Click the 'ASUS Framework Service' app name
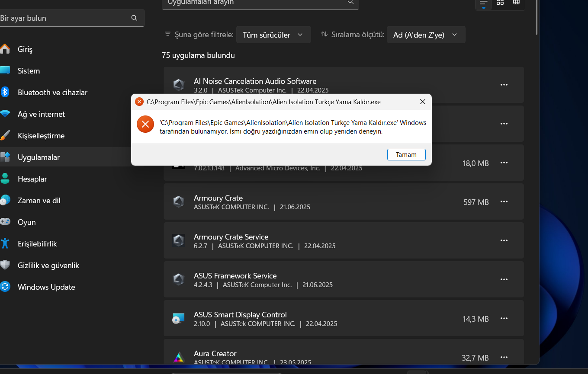 (x=235, y=276)
